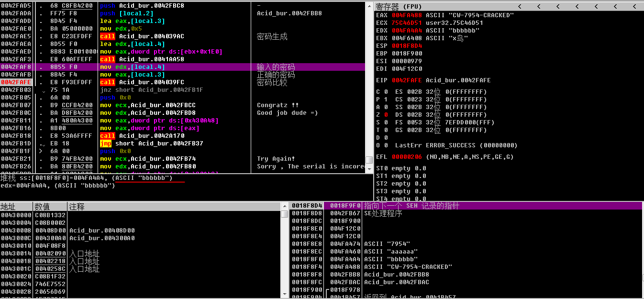Select the call Acid_bur.004039FC instruction
Screen dimensions: 644x299
click(142, 82)
